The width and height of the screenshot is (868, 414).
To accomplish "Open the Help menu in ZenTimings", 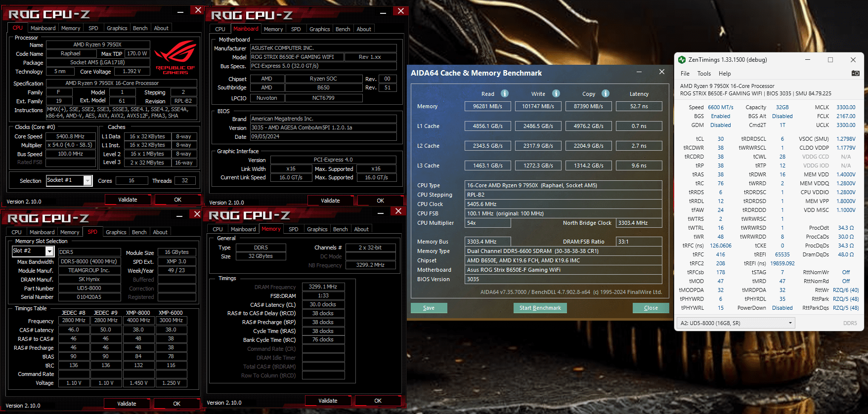I will click(725, 74).
